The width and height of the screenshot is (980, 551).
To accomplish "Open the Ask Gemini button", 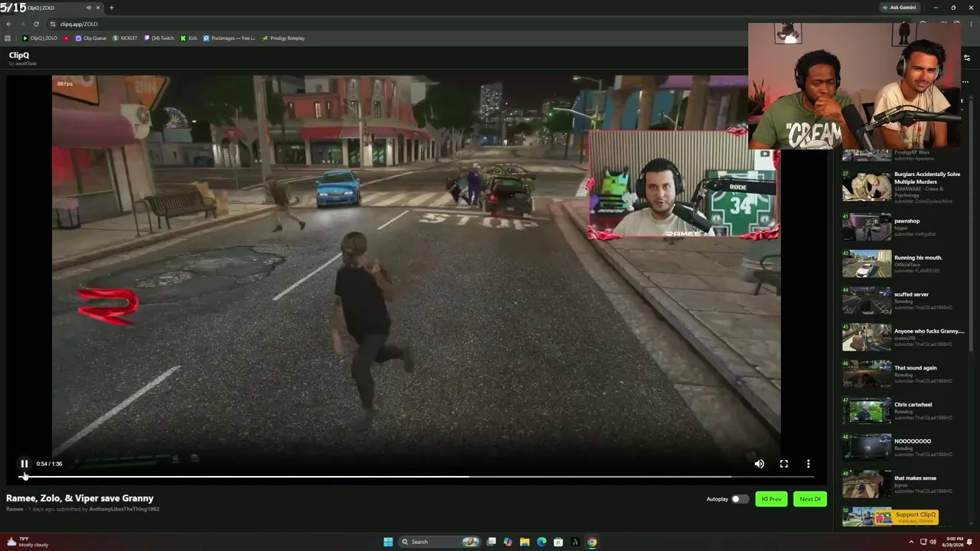I will [900, 8].
